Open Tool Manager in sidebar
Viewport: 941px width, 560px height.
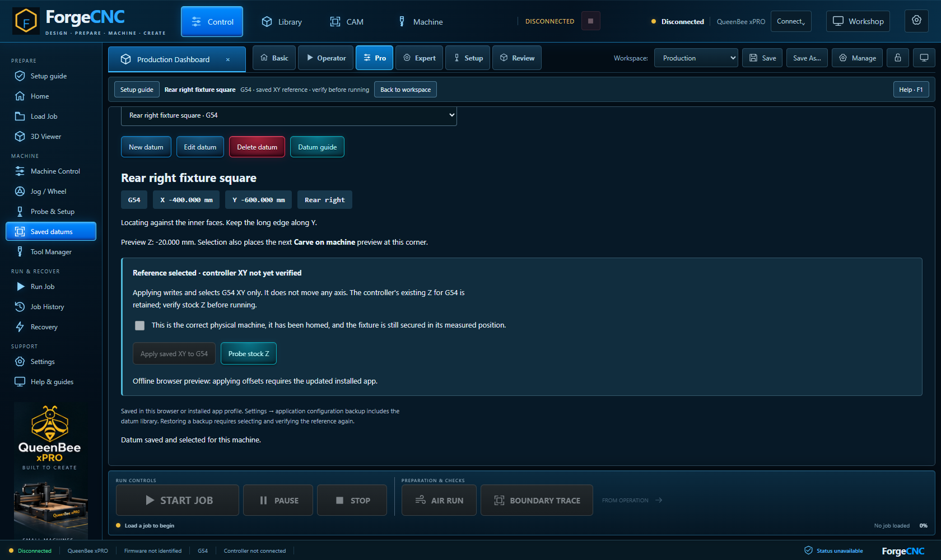click(x=51, y=252)
